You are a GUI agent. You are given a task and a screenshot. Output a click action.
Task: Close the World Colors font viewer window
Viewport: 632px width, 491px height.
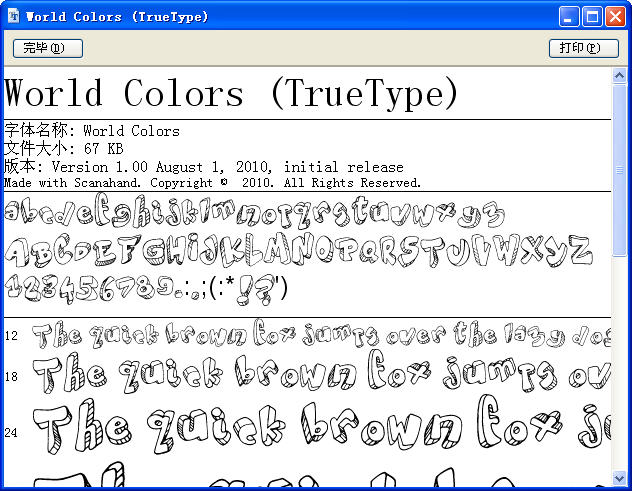[615, 16]
